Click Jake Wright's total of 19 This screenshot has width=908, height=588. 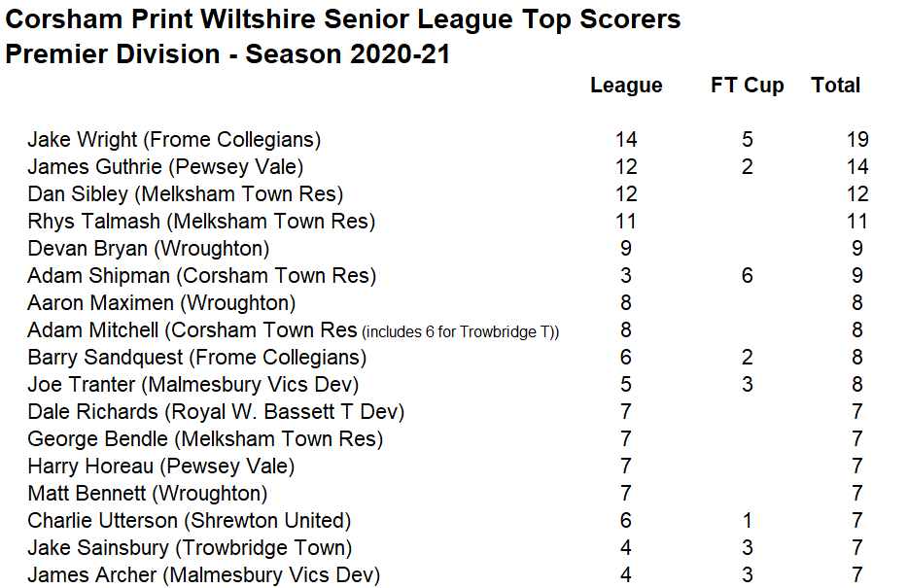point(856,140)
